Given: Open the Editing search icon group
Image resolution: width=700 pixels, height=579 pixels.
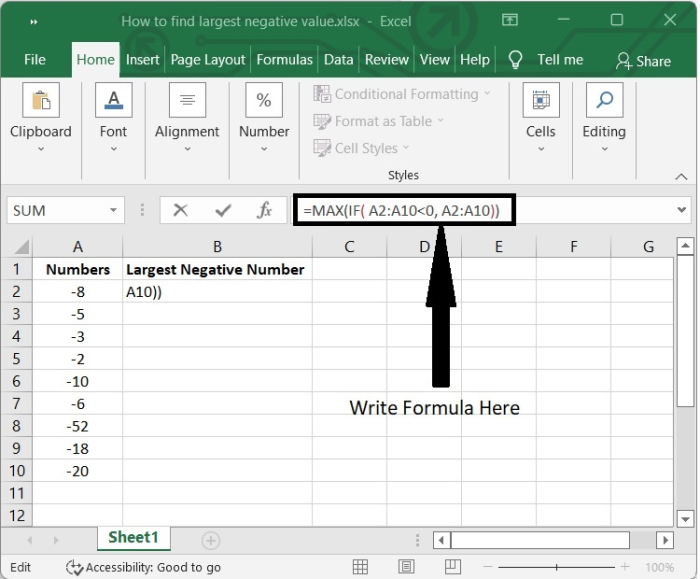Looking at the screenshot, I should [x=604, y=101].
